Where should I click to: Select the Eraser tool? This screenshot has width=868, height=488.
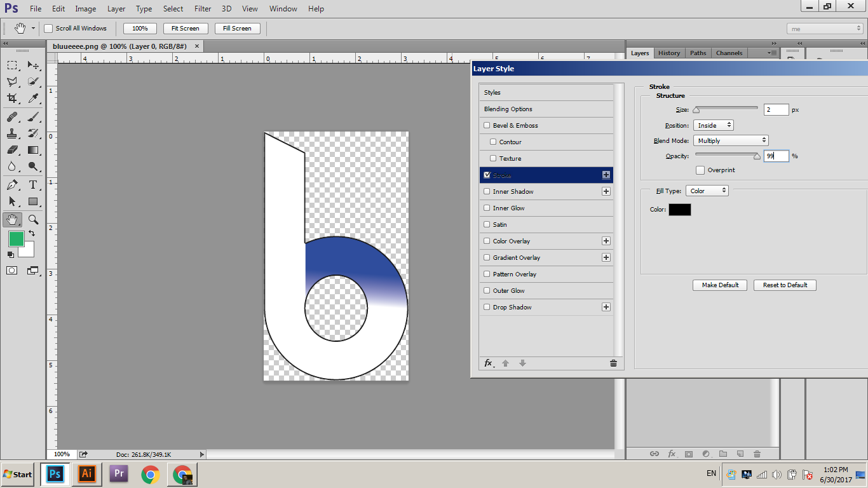pos(12,150)
